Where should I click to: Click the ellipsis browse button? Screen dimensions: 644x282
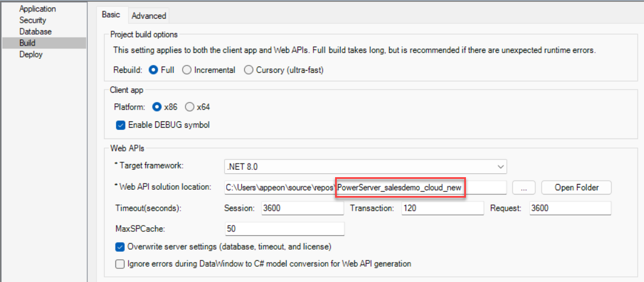[x=523, y=187]
